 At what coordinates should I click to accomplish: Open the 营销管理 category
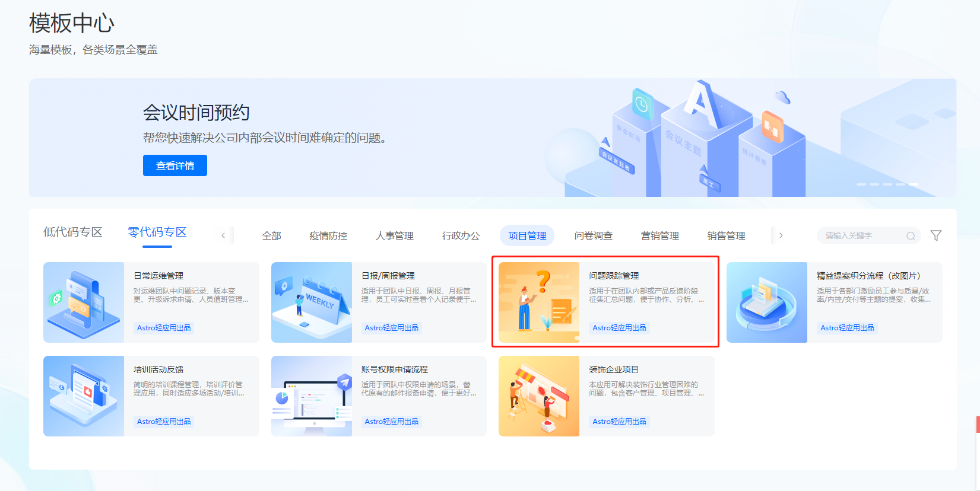(660, 235)
